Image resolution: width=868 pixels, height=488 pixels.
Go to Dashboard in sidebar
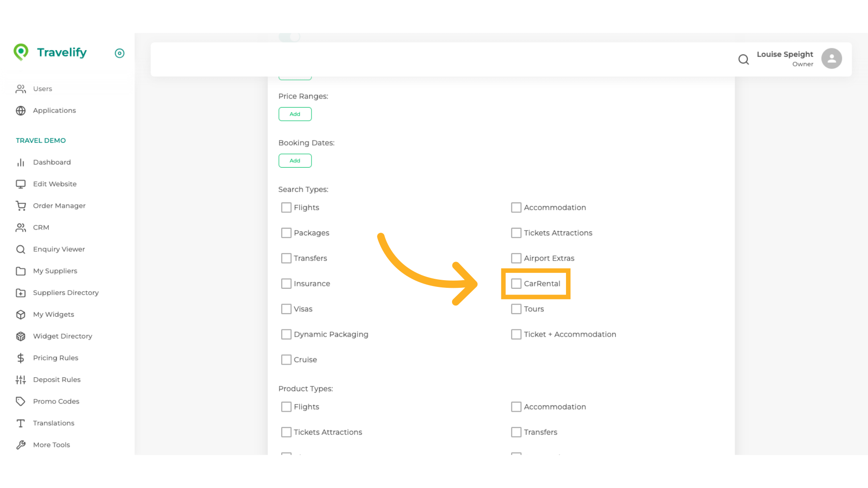(52, 162)
